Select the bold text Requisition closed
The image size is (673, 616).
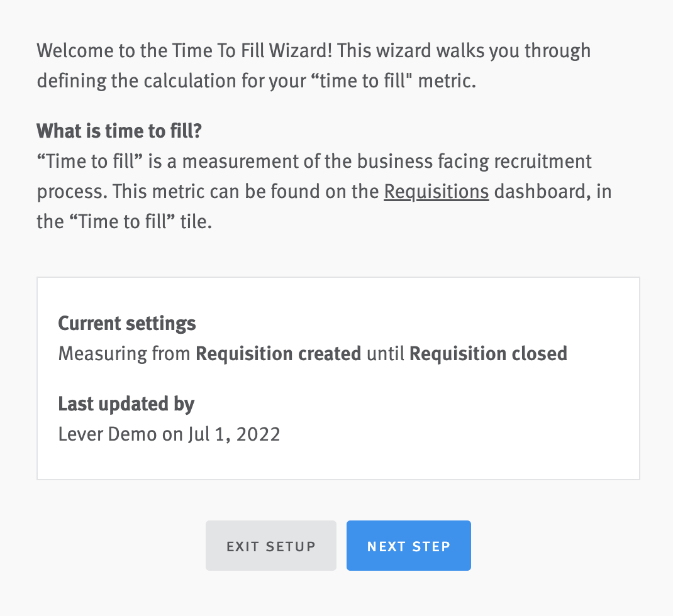click(487, 353)
